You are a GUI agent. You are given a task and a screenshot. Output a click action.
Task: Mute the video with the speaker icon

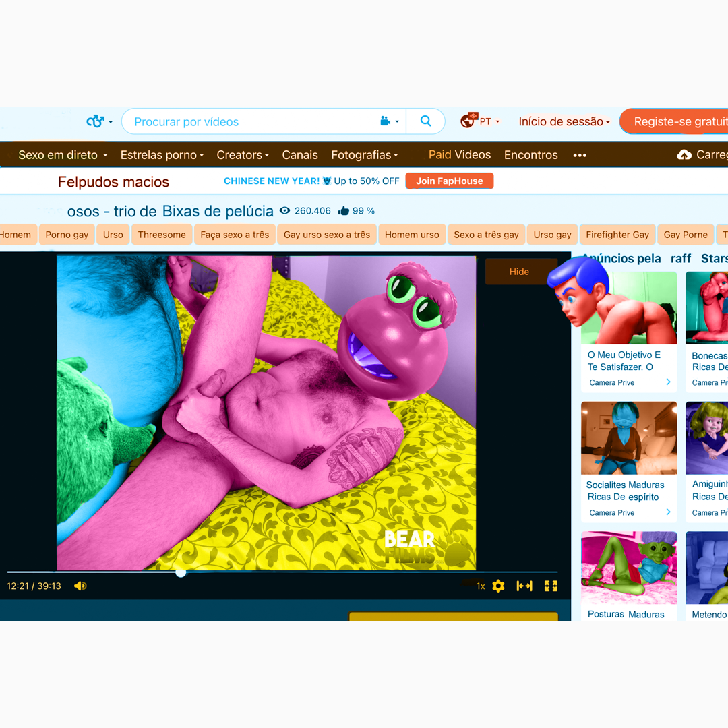pos(80,586)
